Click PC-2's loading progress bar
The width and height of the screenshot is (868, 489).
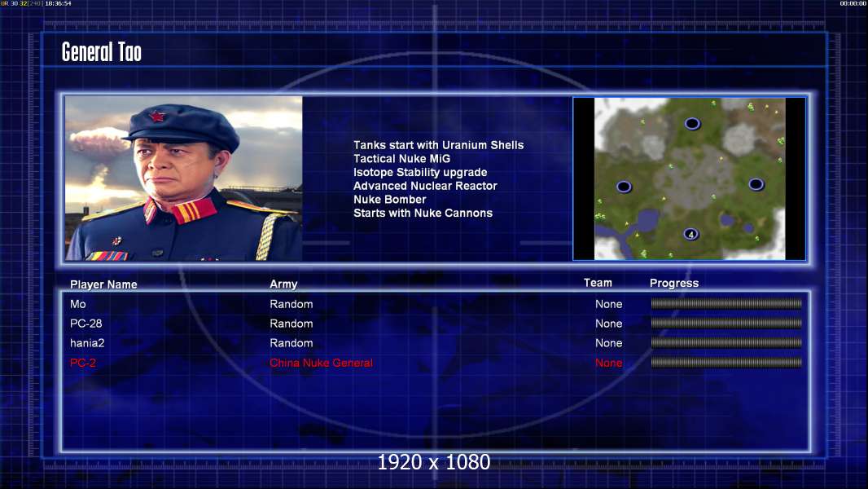[x=726, y=363]
